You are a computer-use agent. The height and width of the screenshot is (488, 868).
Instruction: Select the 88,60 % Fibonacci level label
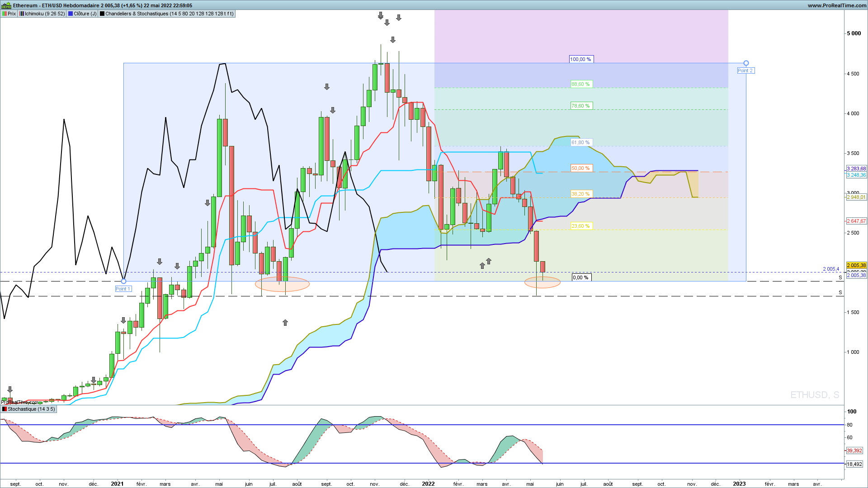tap(581, 84)
